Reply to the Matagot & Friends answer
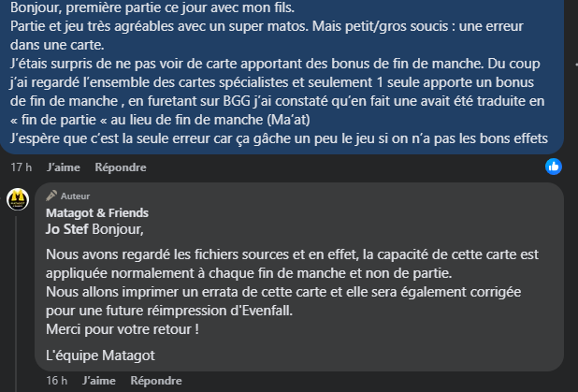 156,381
